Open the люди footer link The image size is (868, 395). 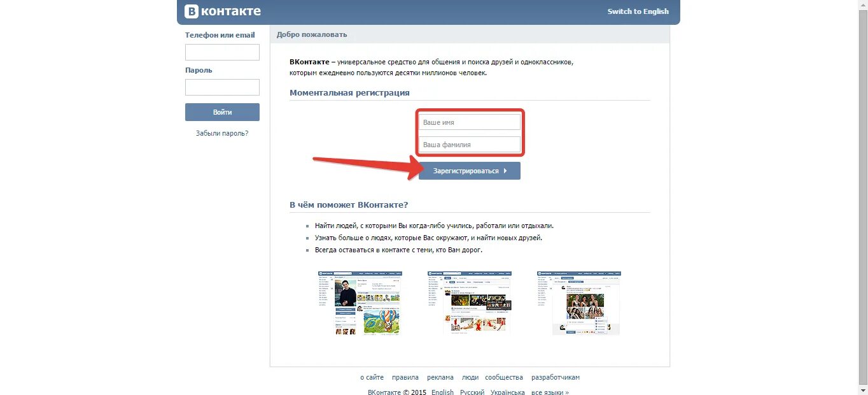click(470, 377)
